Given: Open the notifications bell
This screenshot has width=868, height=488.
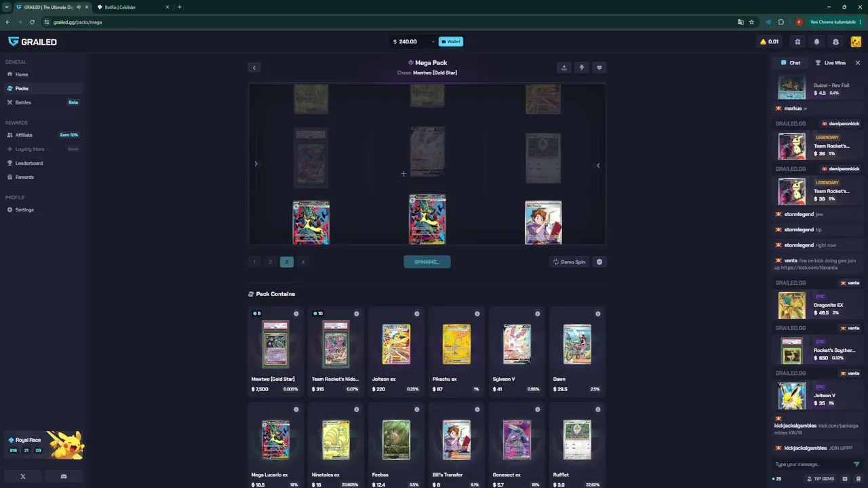Looking at the screenshot, I should (x=816, y=42).
